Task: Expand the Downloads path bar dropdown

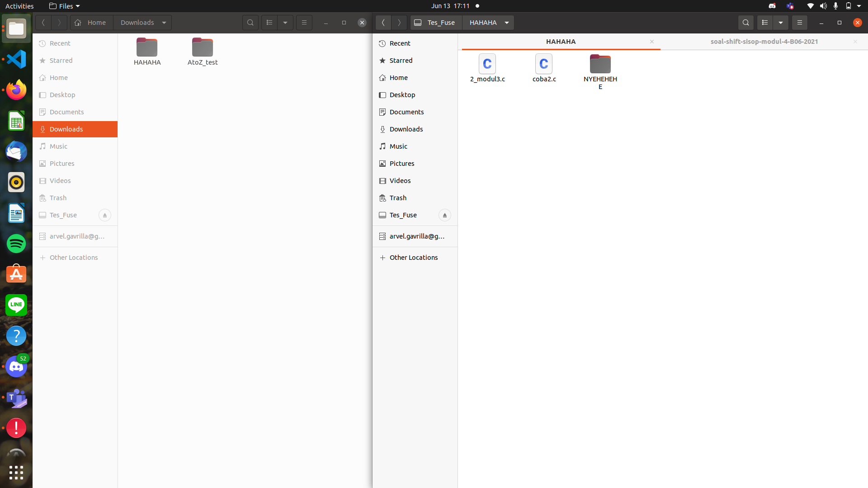Action: 164,23
